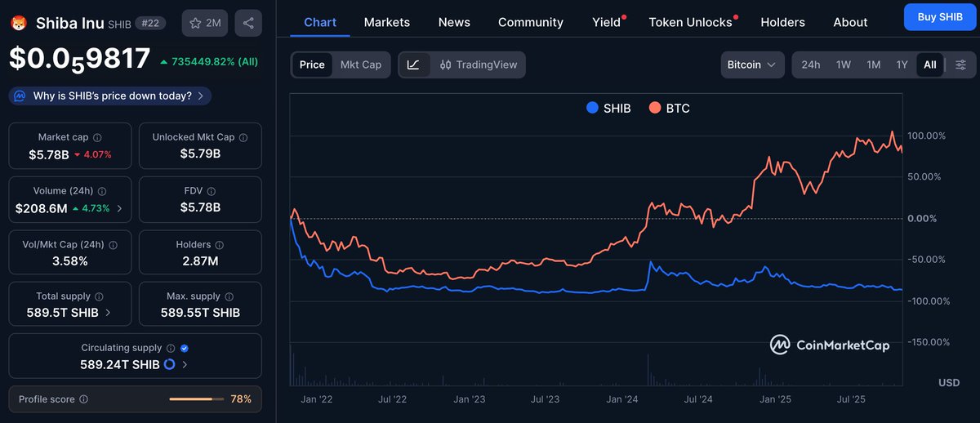The height and width of the screenshot is (423, 980).
Task: Click the AI icon beside SHIB price question
Action: point(20,96)
